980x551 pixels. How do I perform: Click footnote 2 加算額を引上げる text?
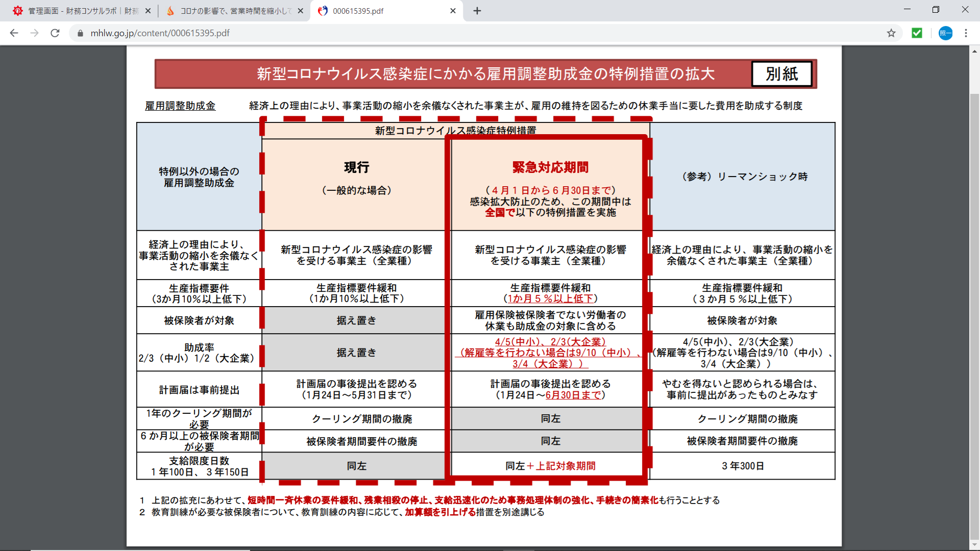pos(440,512)
